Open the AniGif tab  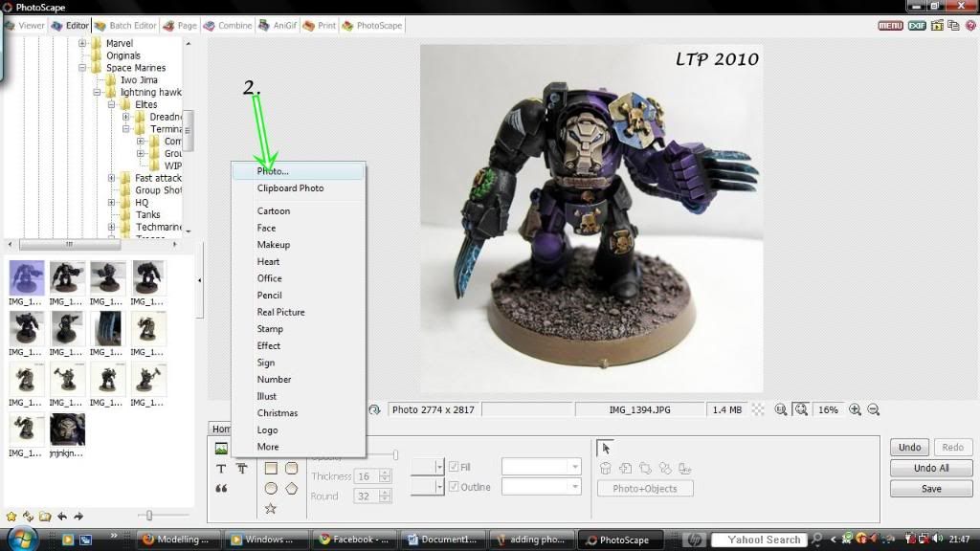[278, 26]
